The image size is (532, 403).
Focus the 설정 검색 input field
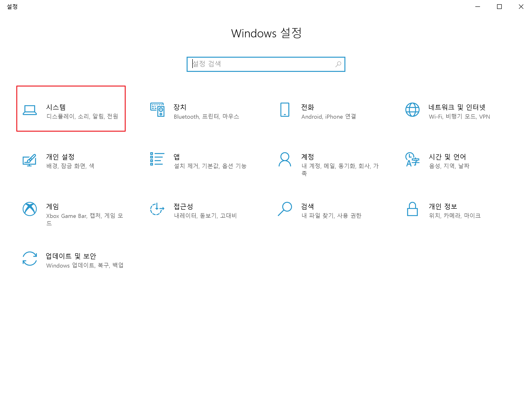[266, 64]
